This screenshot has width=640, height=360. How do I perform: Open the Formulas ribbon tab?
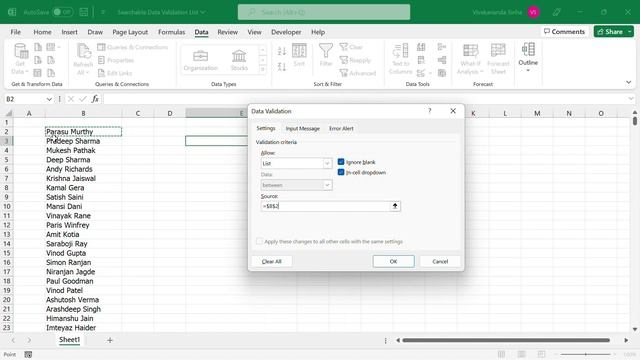171,32
